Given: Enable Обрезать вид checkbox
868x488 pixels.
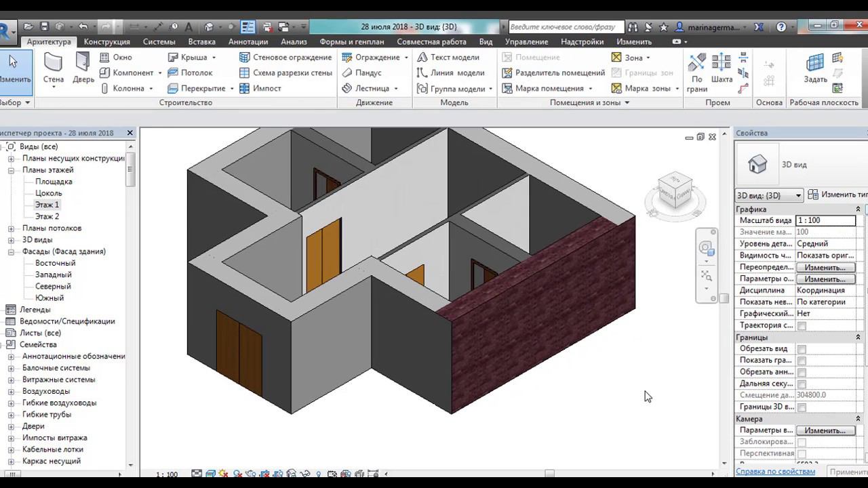Looking at the screenshot, I should click(802, 349).
